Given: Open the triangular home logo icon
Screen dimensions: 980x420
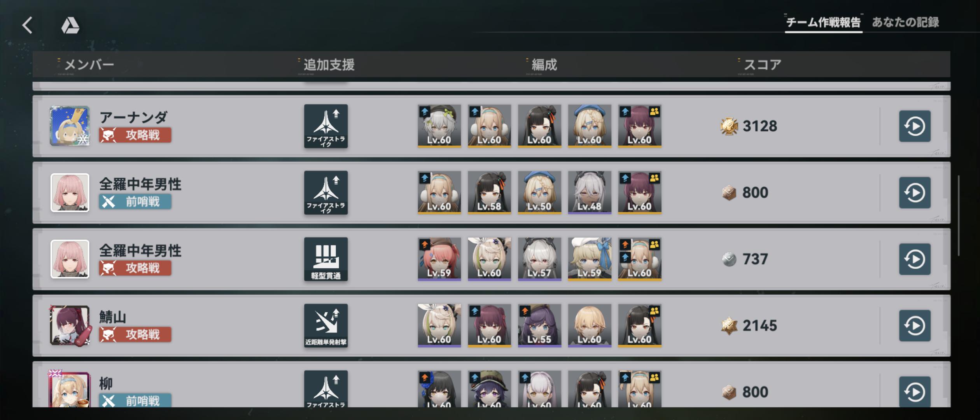Looking at the screenshot, I should coord(70,26).
